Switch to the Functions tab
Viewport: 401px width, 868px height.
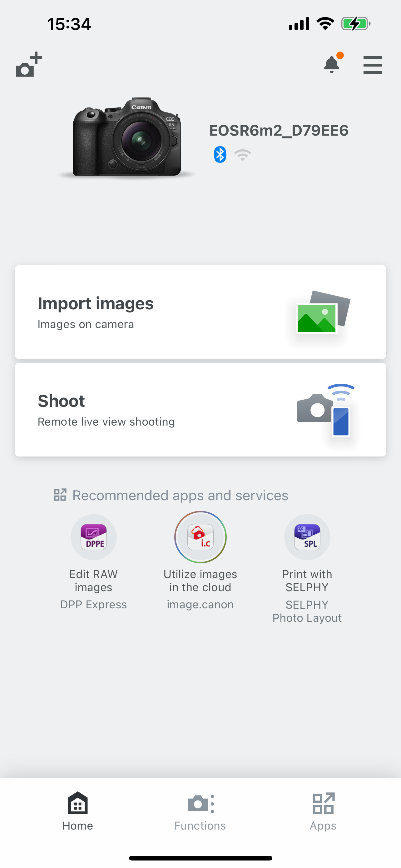click(x=200, y=811)
